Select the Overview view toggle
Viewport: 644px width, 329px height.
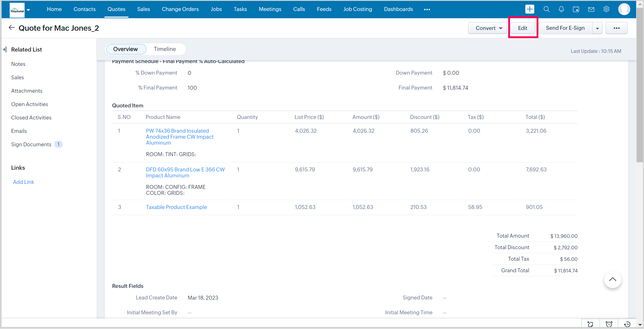coord(126,49)
